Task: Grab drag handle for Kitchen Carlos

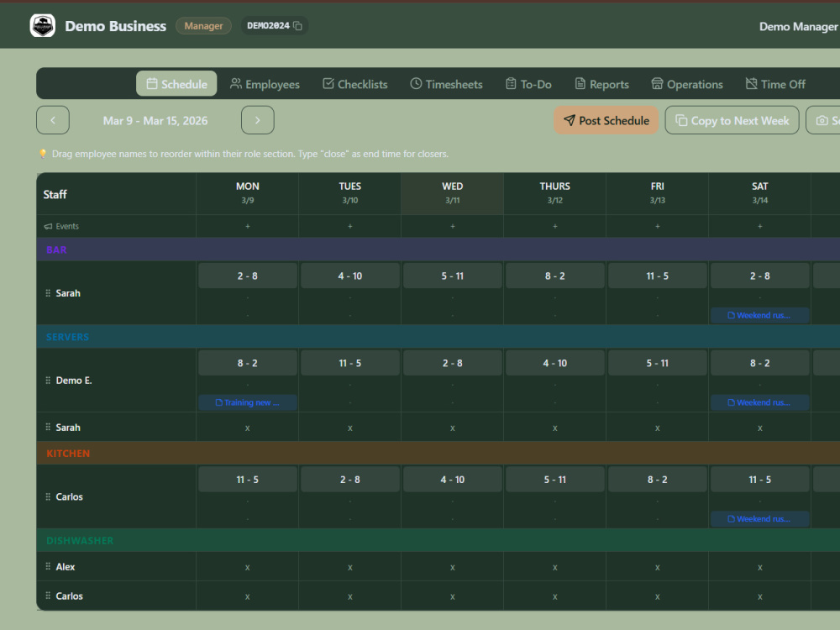Action: (x=48, y=496)
